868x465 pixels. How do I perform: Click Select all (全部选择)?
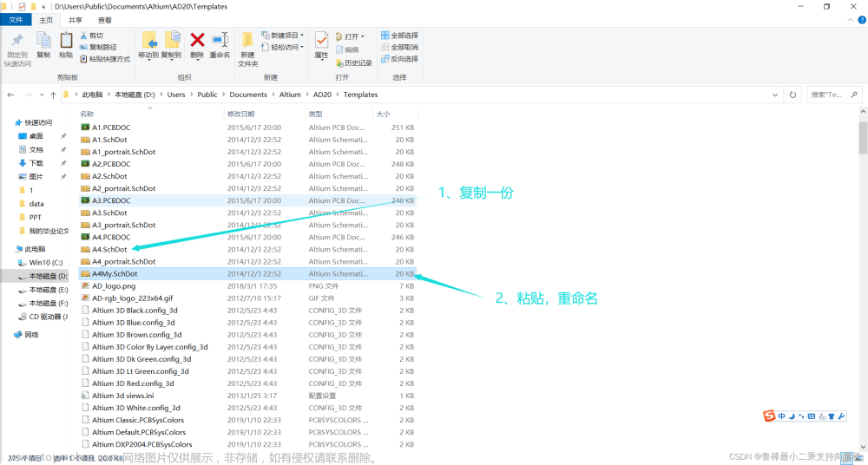[399, 36]
